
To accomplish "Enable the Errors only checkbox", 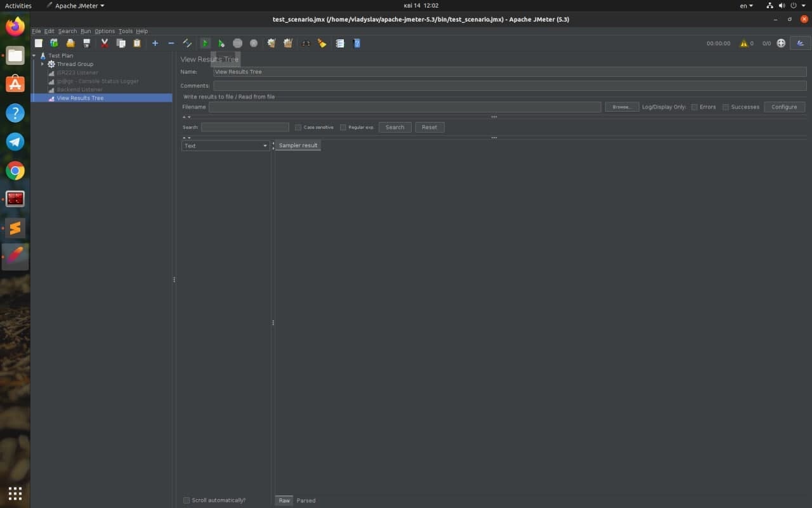I will [x=694, y=107].
